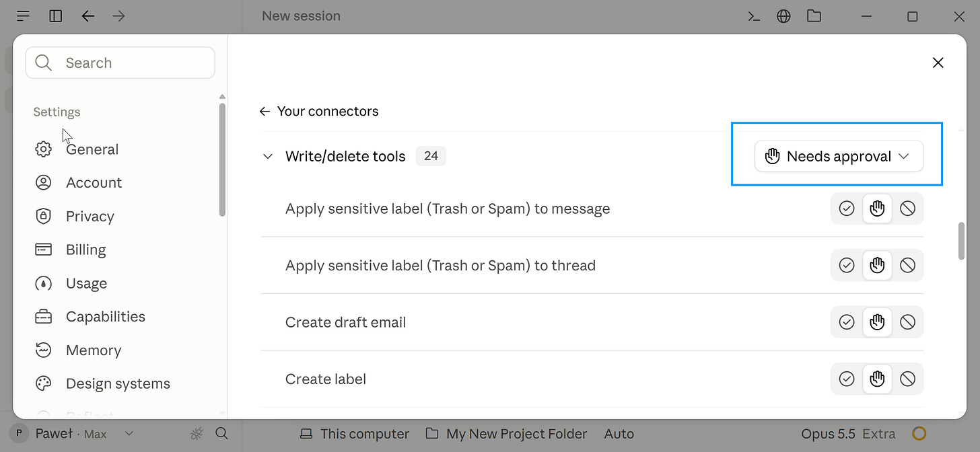
Task: Set 'Apply sensitive label to message' to needs approval
Action: click(877, 209)
